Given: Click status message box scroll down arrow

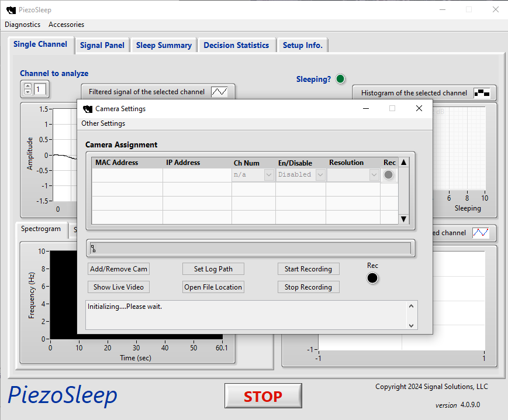Looking at the screenshot, I should pos(411,325).
